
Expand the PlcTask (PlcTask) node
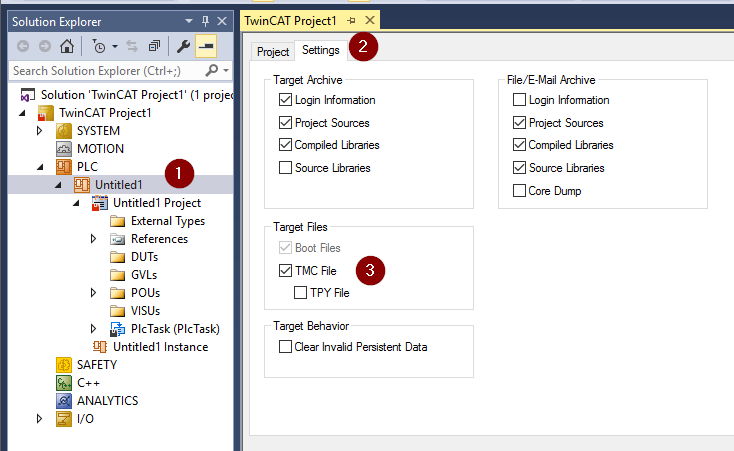point(94,329)
